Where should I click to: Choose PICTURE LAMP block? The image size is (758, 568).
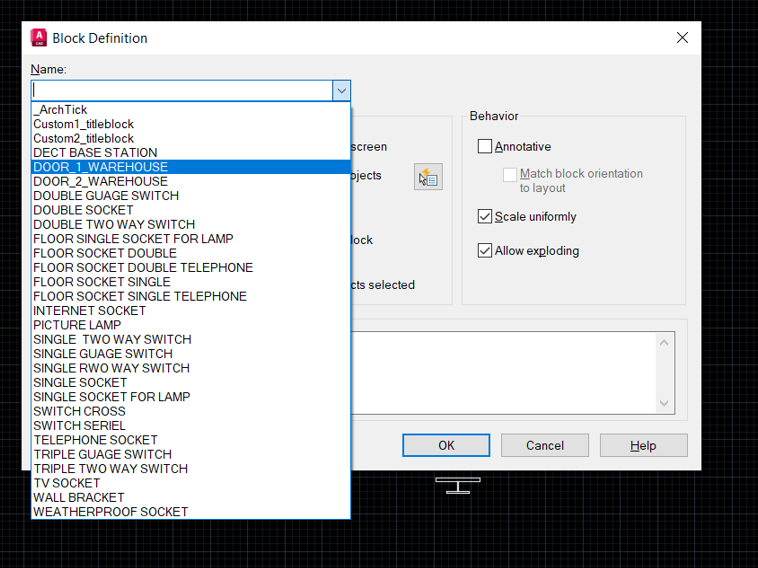point(191,325)
